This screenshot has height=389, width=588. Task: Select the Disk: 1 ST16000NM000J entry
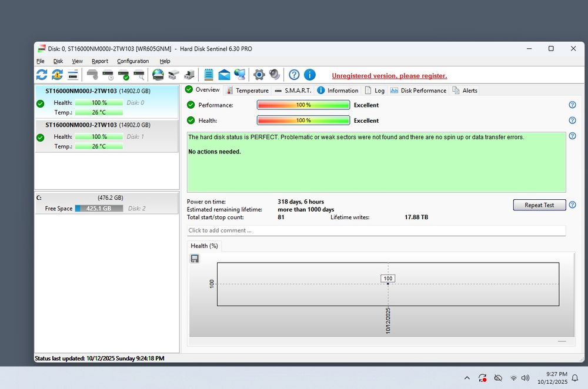107,136
